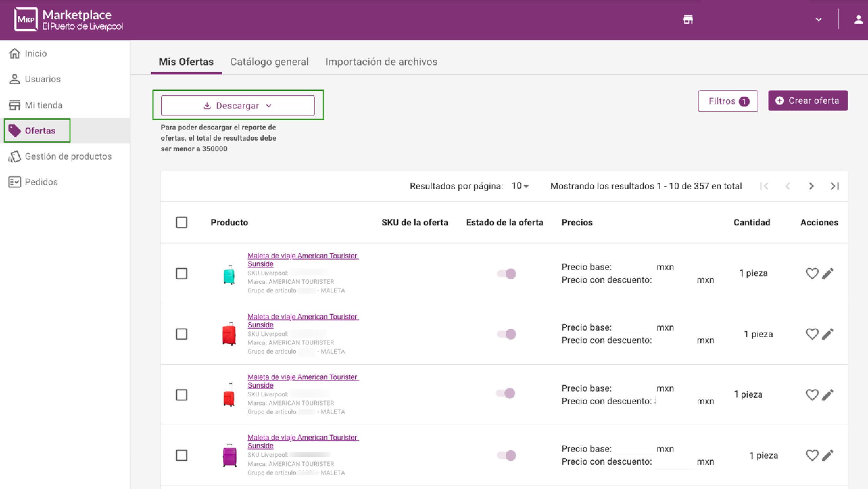Go to next results page arrow
The width and height of the screenshot is (868, 489).
tap(811, 186)
